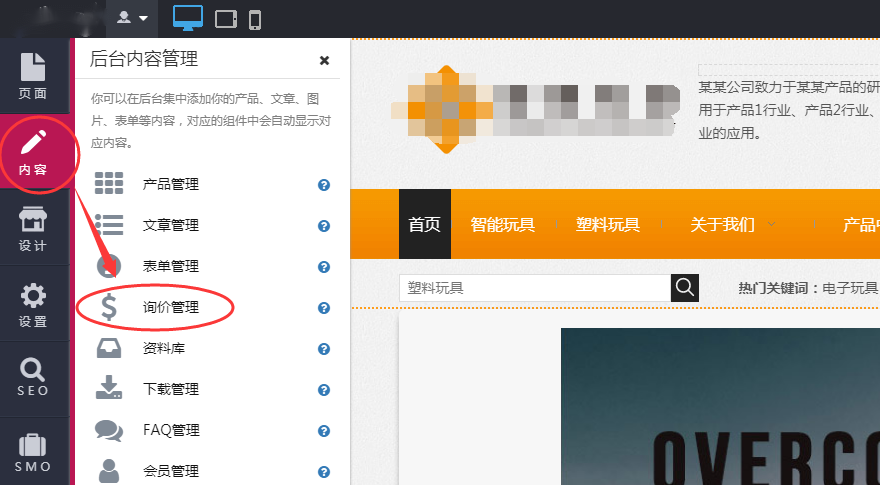The height and width of the screenshot is (485, 880).
Task: Expand the 关于我们 navigation submenu
Action: coord(732,224)
